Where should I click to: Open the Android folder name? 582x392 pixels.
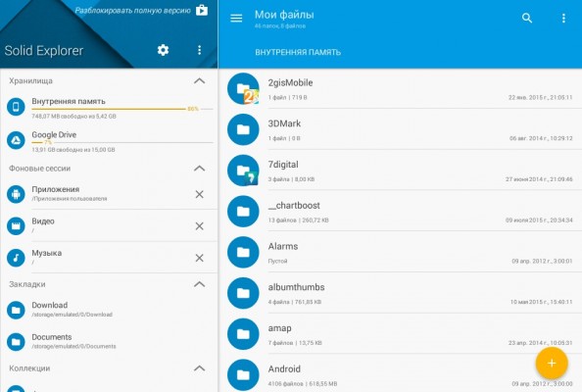[x=284, y=369]
